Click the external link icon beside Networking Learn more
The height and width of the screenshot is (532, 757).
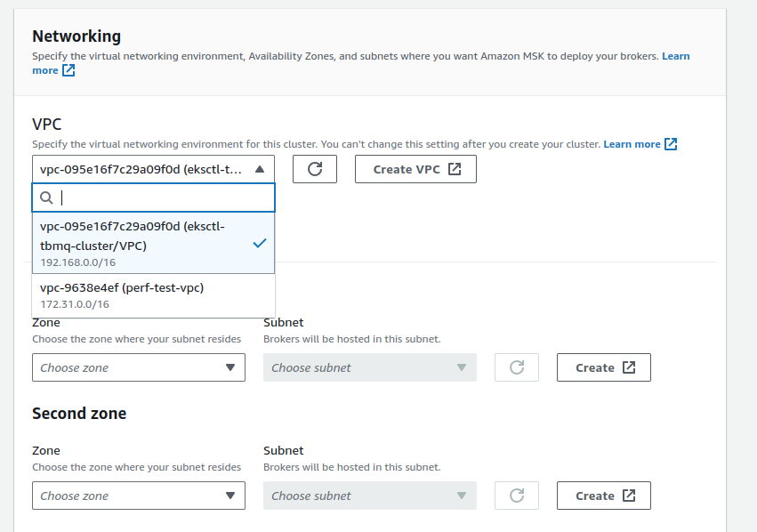pyautogui.click(x=68, y=71)
